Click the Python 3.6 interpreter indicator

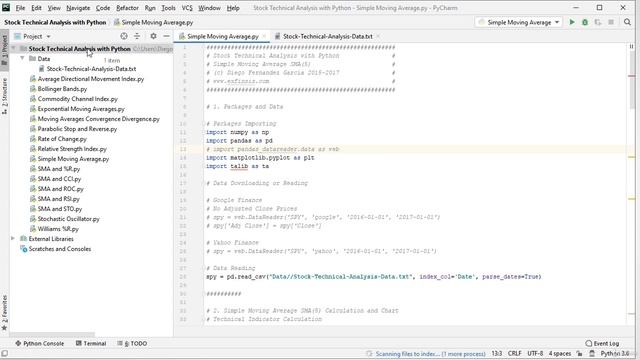click(x=615, y=353)
